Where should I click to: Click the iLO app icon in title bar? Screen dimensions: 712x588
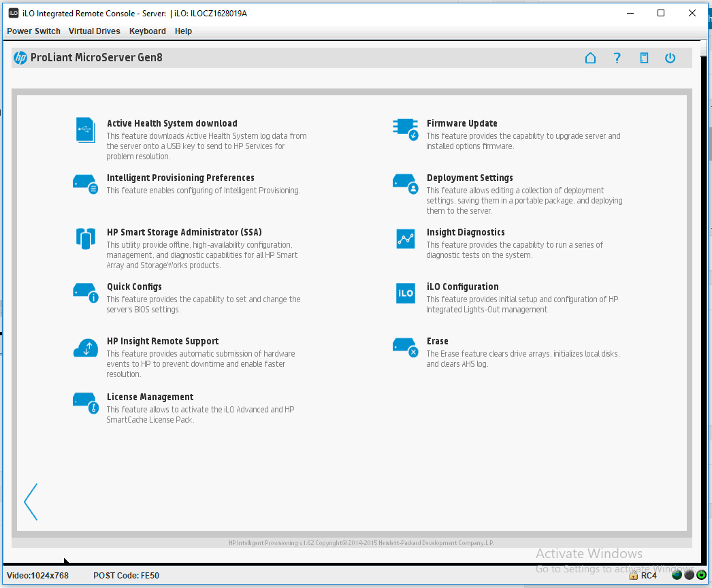pyautogui.click(x=14, y=13)
